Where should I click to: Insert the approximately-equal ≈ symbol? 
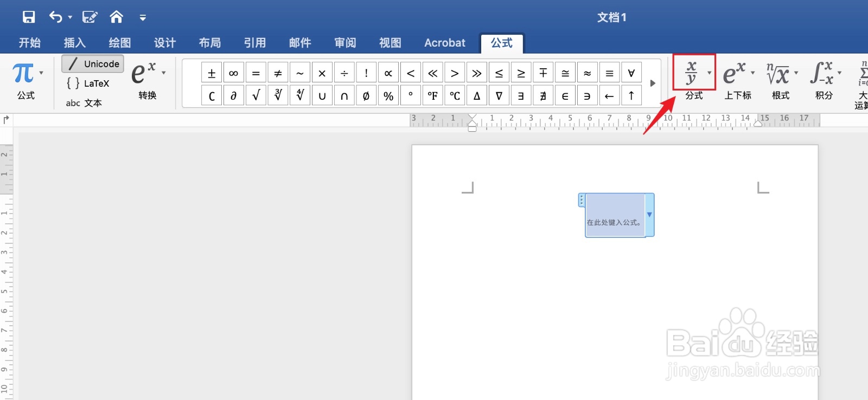click(587, 73)
